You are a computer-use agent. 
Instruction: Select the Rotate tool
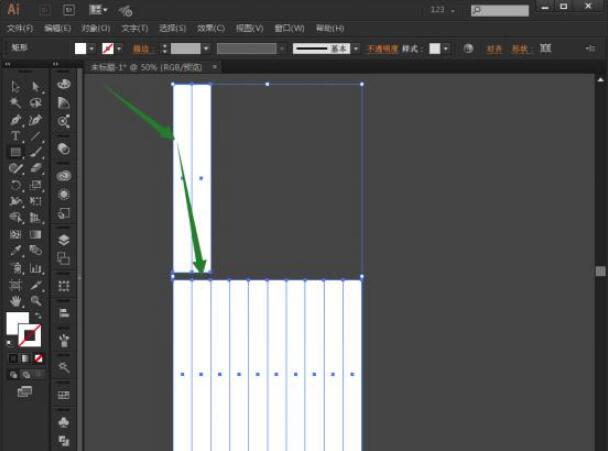[15, 185]
